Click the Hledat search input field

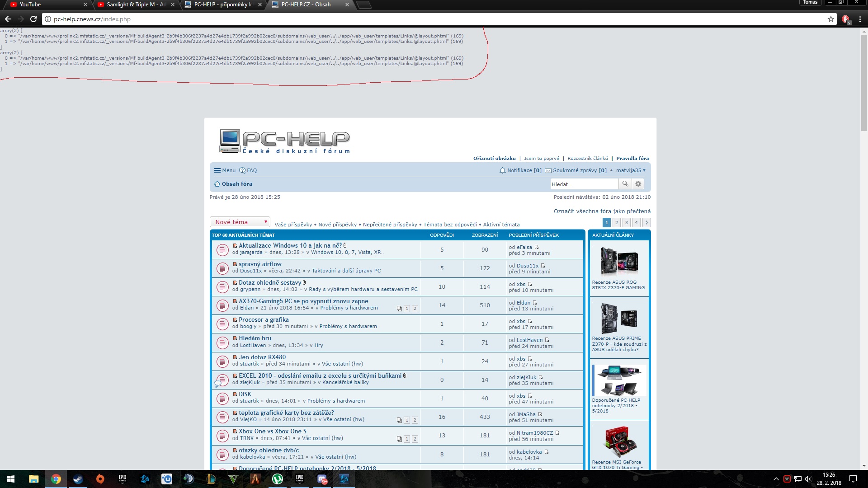(x=583, y=184)
